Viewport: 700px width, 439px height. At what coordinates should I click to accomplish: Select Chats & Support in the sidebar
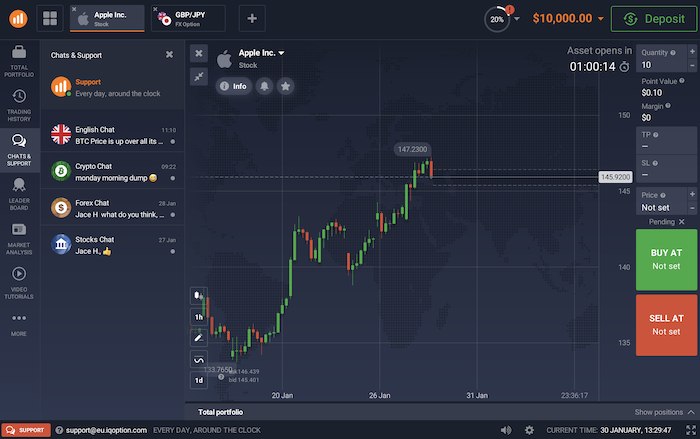(19, 150)
